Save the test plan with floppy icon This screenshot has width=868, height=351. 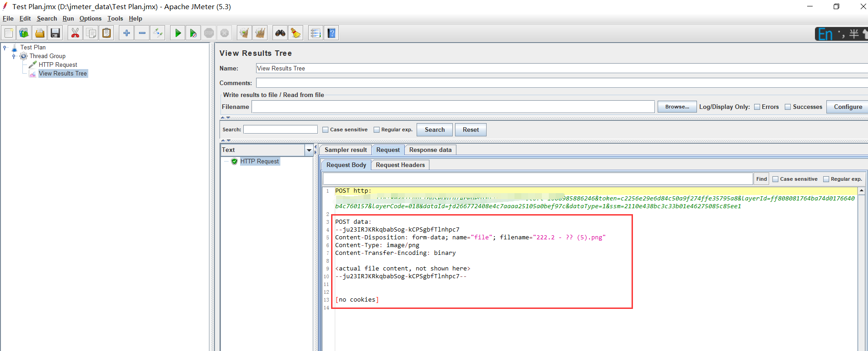point(55,33)
